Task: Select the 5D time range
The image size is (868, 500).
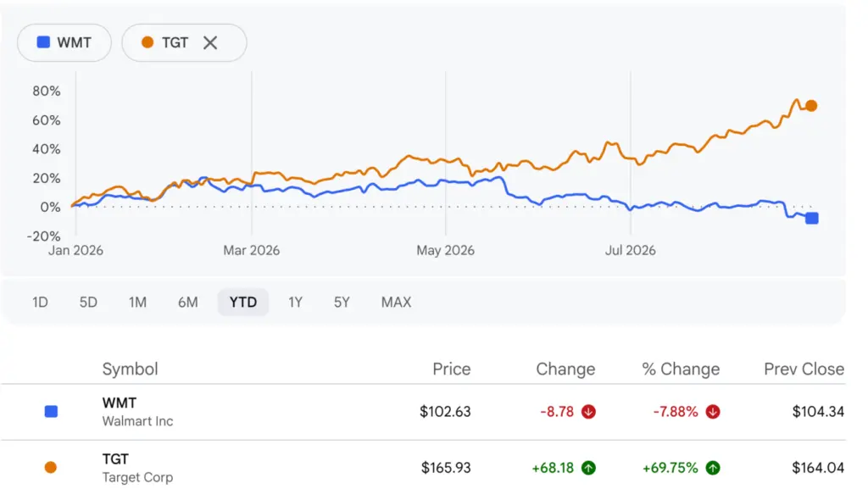Action: [x=88, y=303]
